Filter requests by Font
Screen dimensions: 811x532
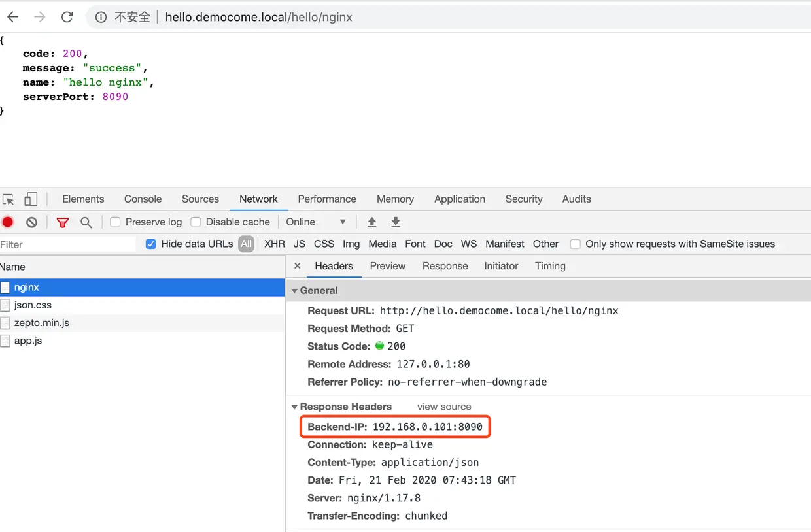[x=415, y=244]
